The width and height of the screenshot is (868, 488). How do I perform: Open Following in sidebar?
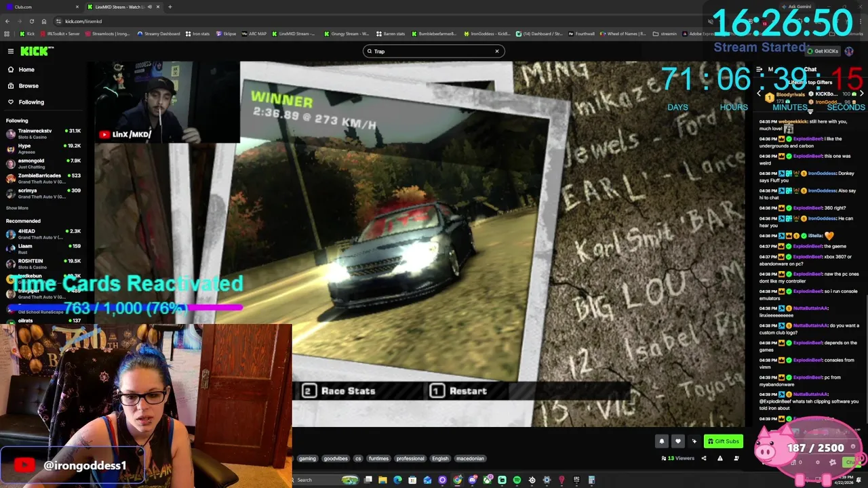(x=31, y=102)
